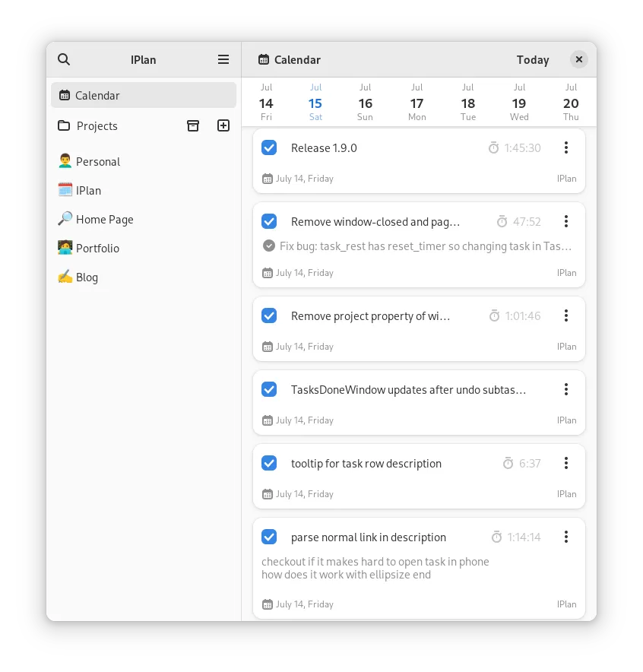Viewport: 643px width, 672px height.
Task: Click timer icon on parse normal link task
Action: point(497,537)
